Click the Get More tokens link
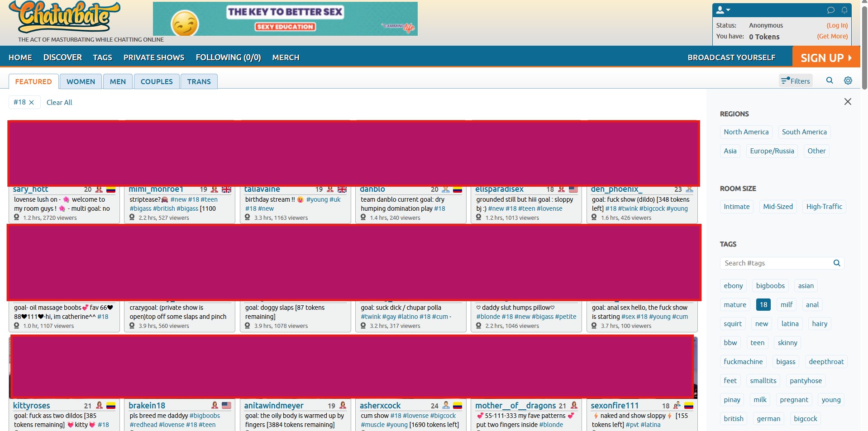 click(832, 36)
